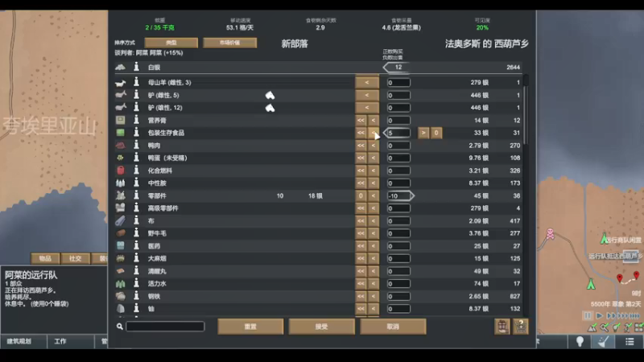This screenshot has height=362, width=644.
Task: Toggle gift mode crate icon button
Action: [502, 327]
